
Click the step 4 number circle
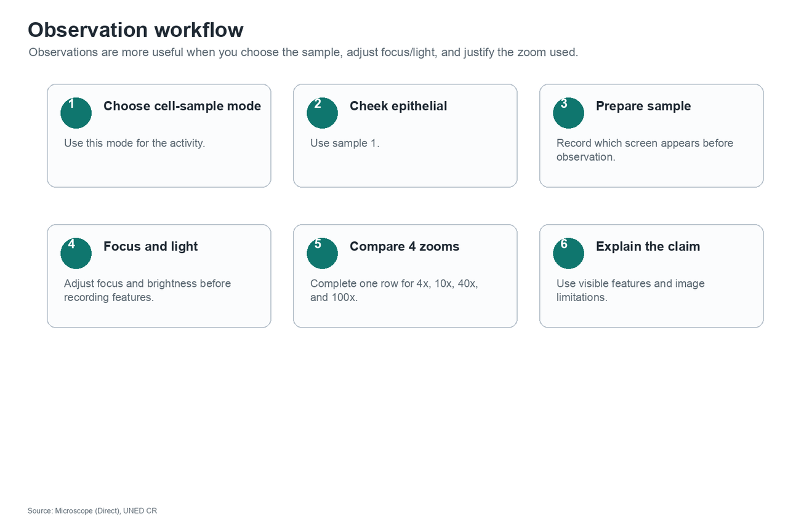point(76,253)
